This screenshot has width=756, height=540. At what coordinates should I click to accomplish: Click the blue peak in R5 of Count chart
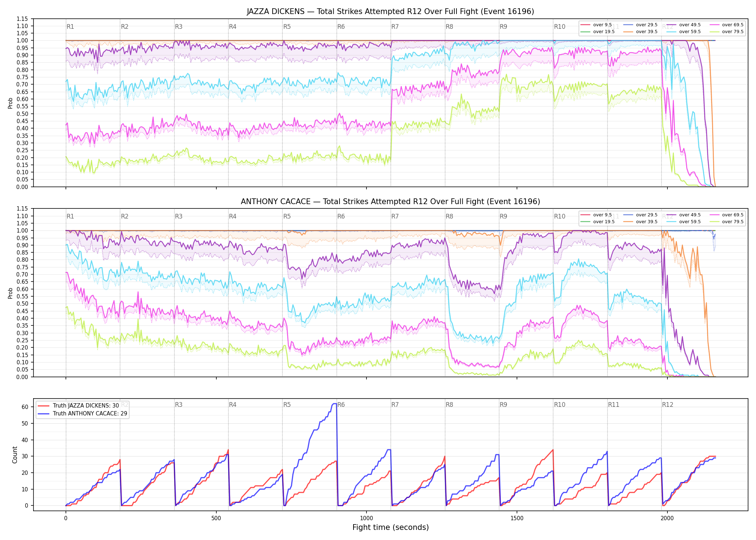tap(334, 404)
